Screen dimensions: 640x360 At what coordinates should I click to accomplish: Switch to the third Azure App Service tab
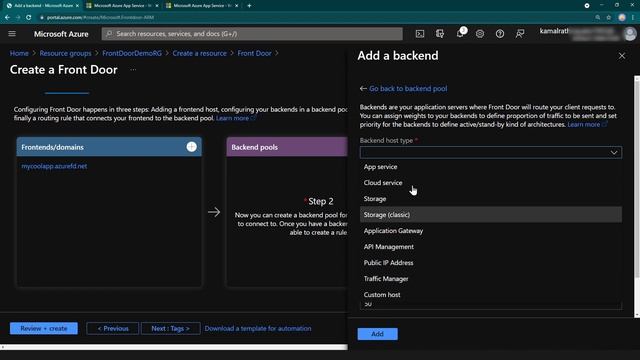coord(202,6)
